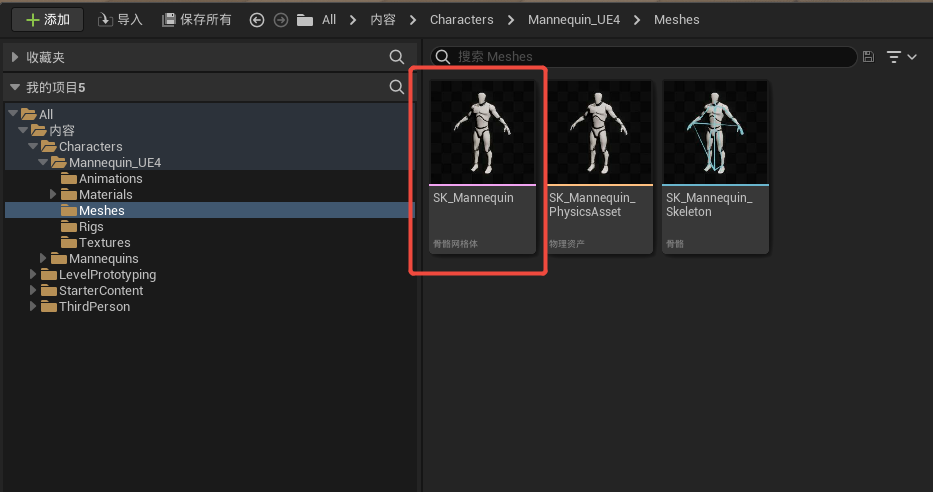Click the search icon in the 我的项目5 row

click(396, 87)
